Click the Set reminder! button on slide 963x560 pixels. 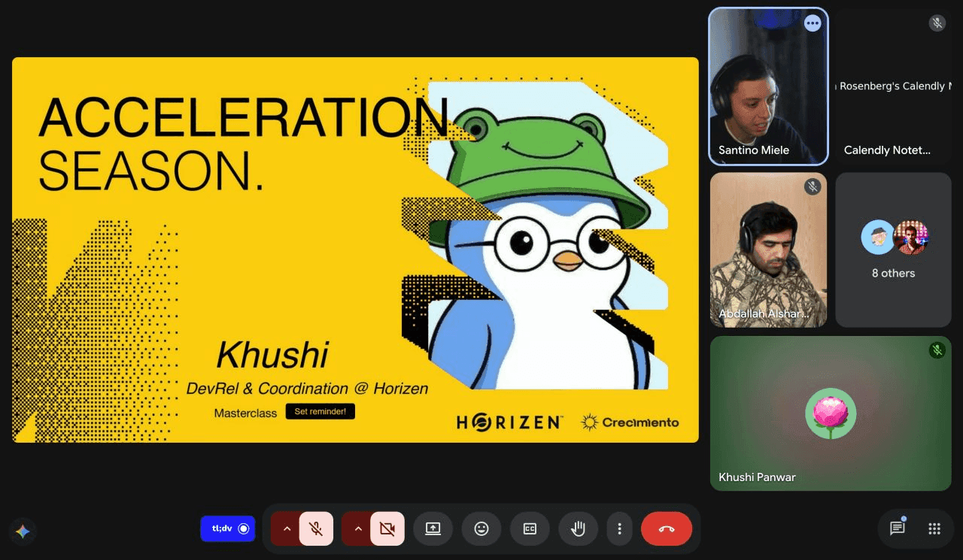[320, 412]
